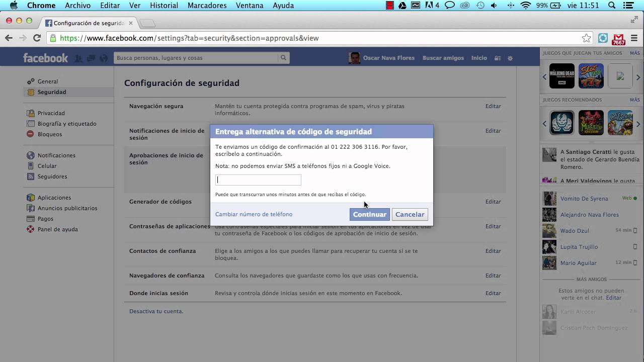Viewport: 644px width, 362px height.
Task: Open notifications globe icon in header
Action: click(104, 58)
